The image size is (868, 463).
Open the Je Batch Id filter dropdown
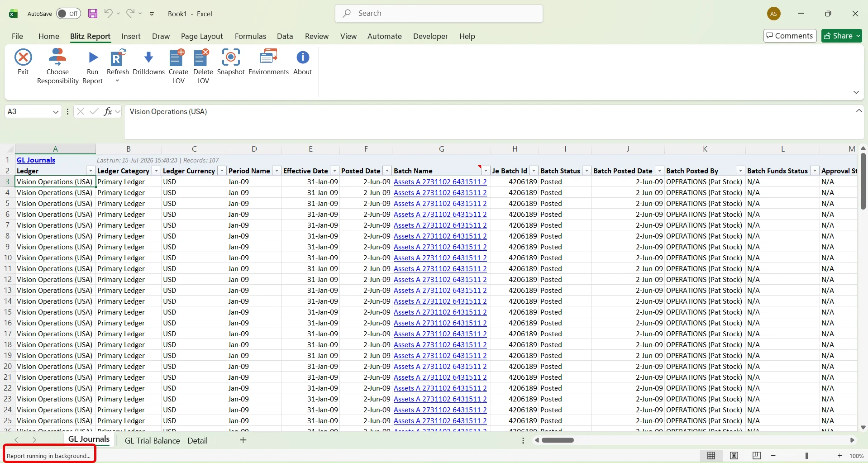tap(534, 171)
